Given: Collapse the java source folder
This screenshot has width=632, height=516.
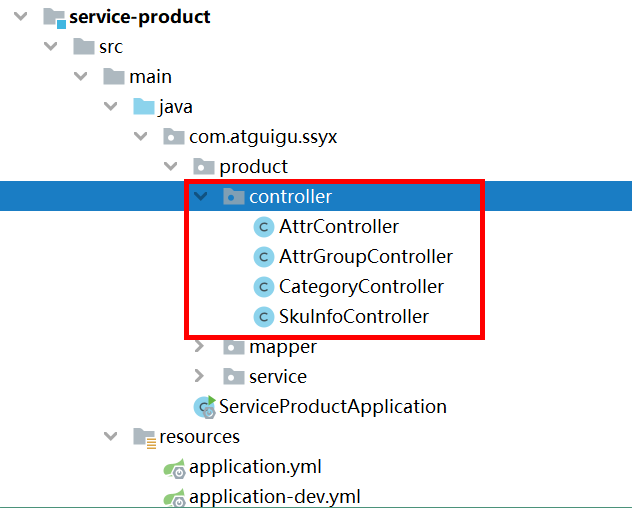Looking at the screenshot, I should [111, 107].
